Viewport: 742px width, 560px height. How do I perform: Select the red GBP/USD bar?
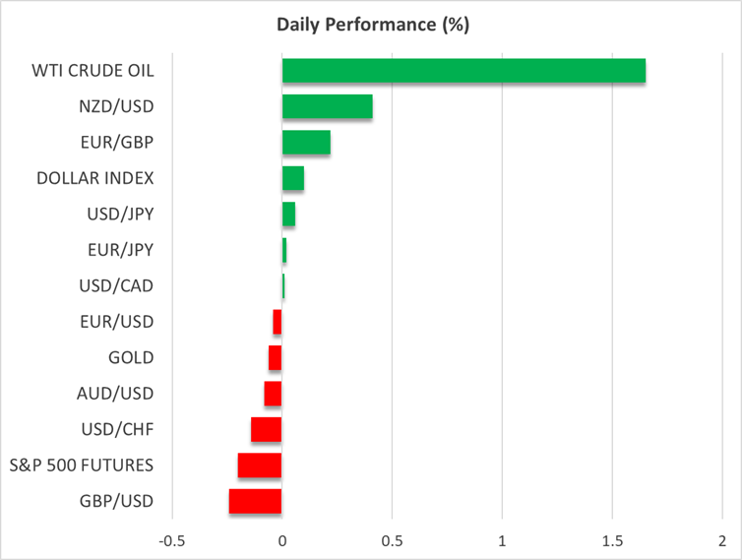coord(256,501)
